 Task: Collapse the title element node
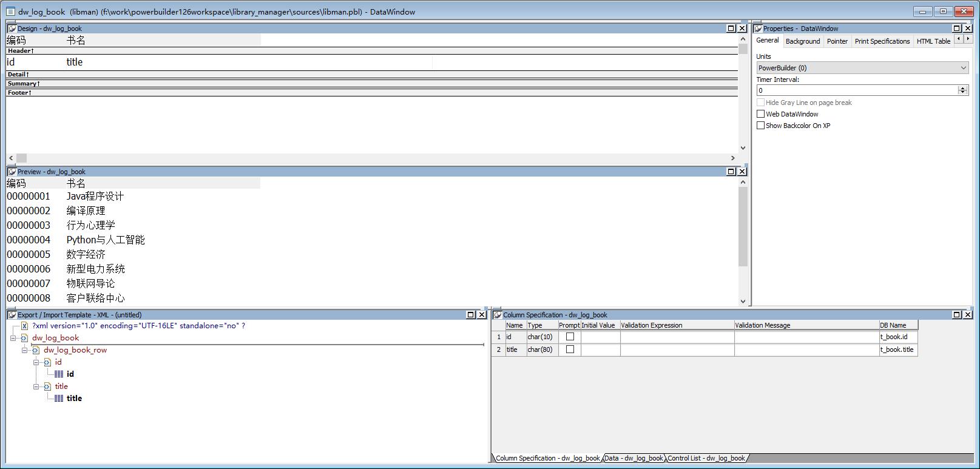click(36, 386)
